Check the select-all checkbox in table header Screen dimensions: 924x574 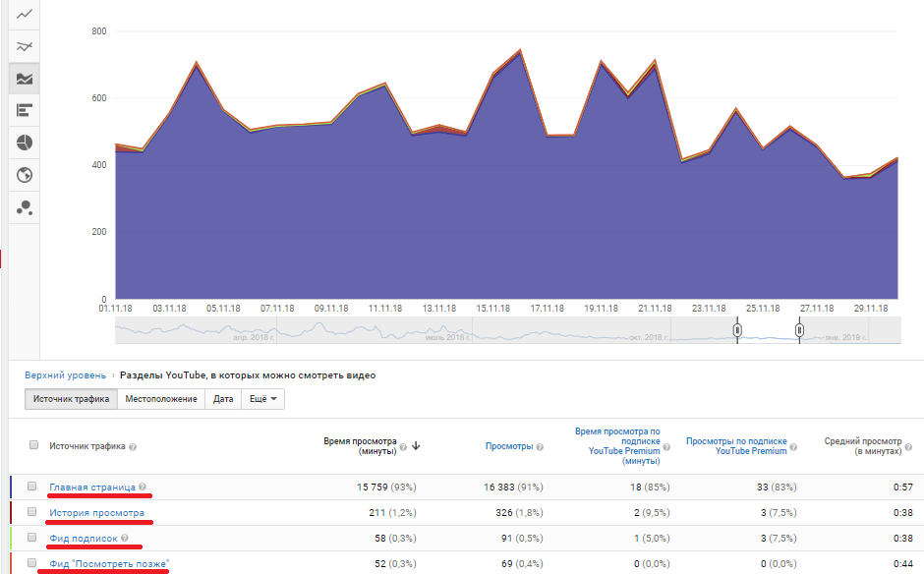(33, 446)
